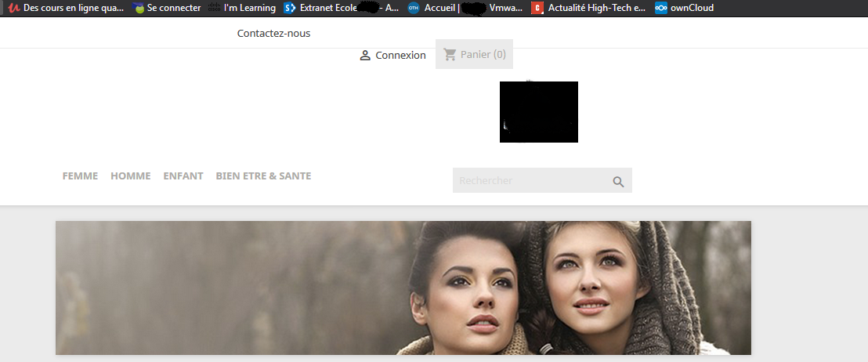Image resolution: width=868 pixels, height=362 pixels.
Task: Open the FEMME category menu
Action: 80,176
